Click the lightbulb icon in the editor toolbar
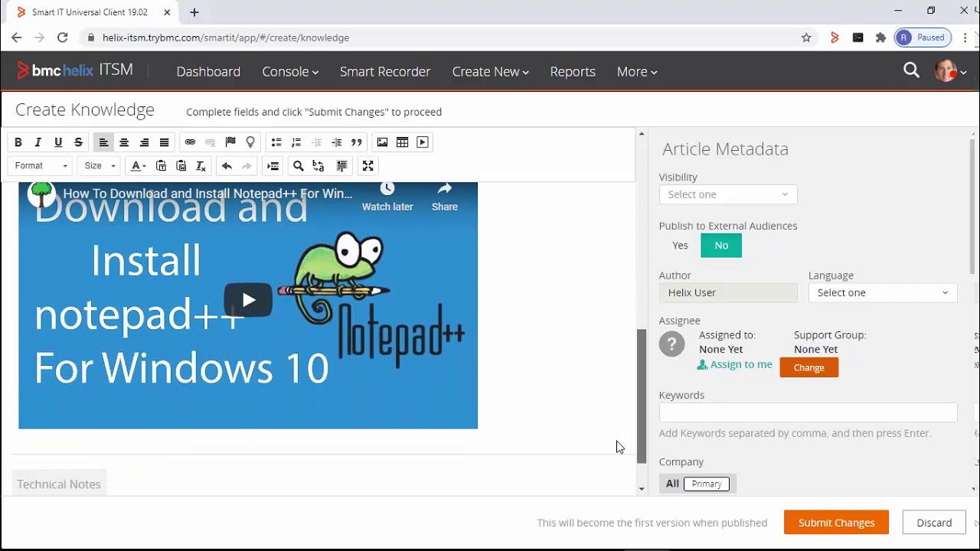This screenshot has width=980, height=551. click(x=250, y=142)
